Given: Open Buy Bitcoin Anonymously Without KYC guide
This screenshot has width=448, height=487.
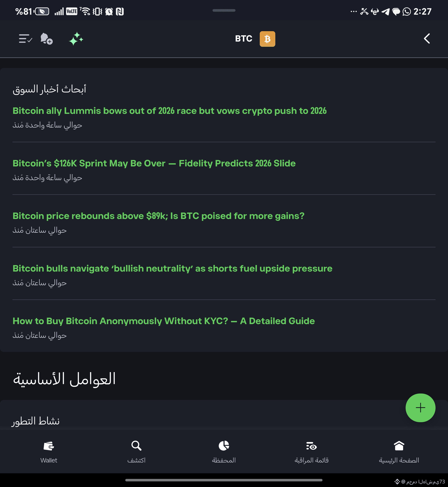Looking at the screenshot, I should 164,321.
